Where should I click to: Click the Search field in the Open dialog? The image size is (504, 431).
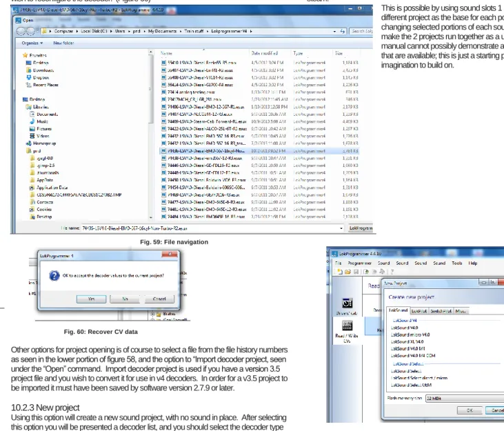361,31
